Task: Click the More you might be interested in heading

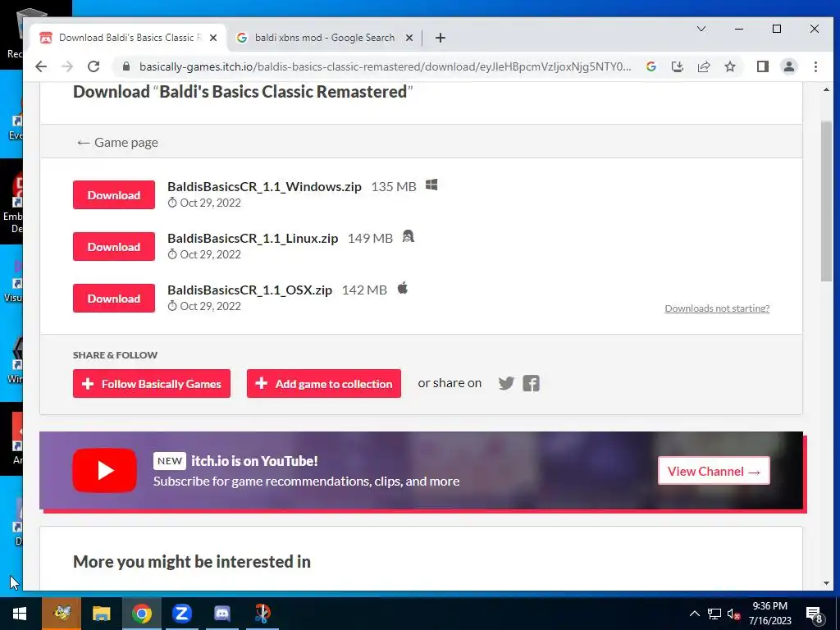Action: coord(192,561)
